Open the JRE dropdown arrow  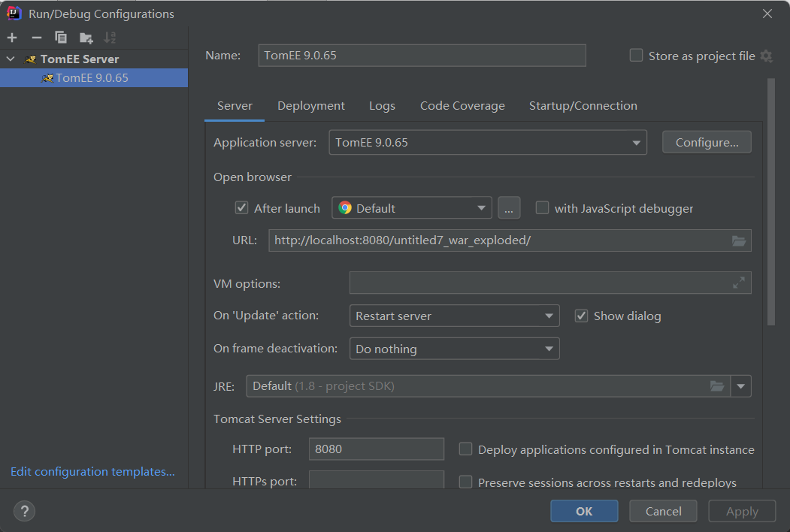click(x=740, y=386)
